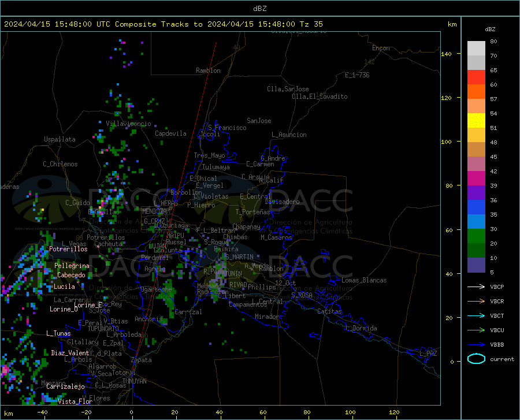This screenshot has height=420, width=520.
Task: Click the cyan 'current' ellipse icon
Action: pos(476,359)
